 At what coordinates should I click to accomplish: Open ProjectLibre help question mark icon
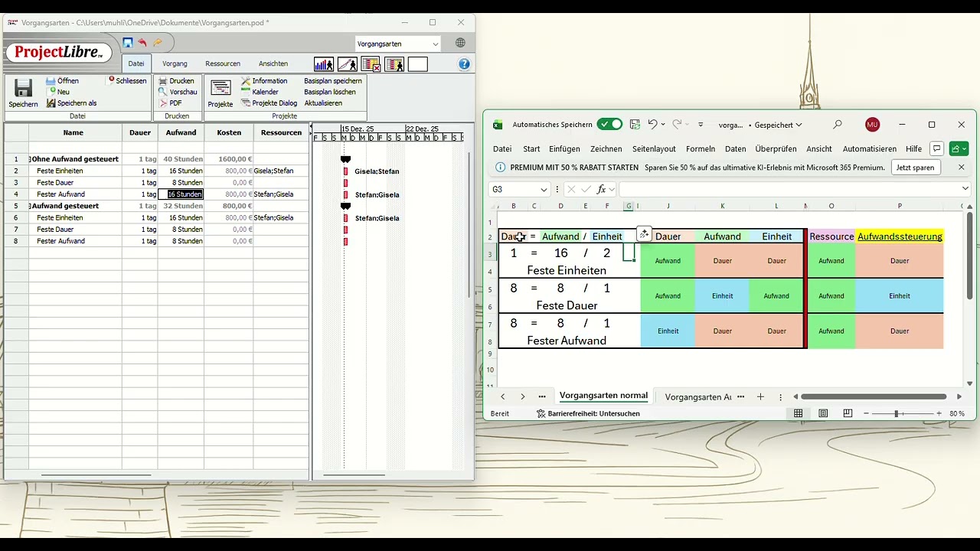[x=464, y=64]
